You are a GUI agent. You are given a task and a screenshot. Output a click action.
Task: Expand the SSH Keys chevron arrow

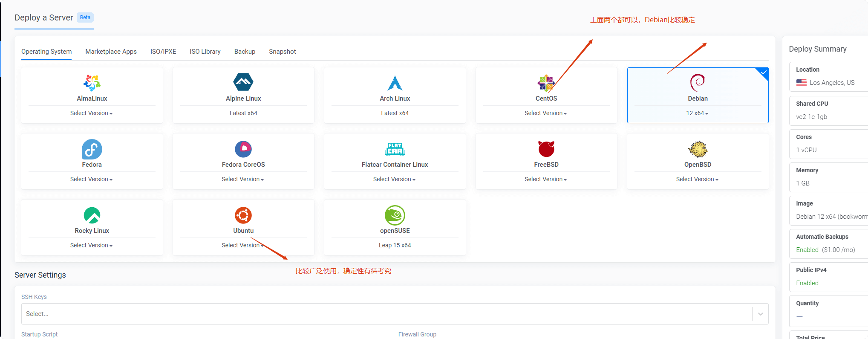pos(761,314)
